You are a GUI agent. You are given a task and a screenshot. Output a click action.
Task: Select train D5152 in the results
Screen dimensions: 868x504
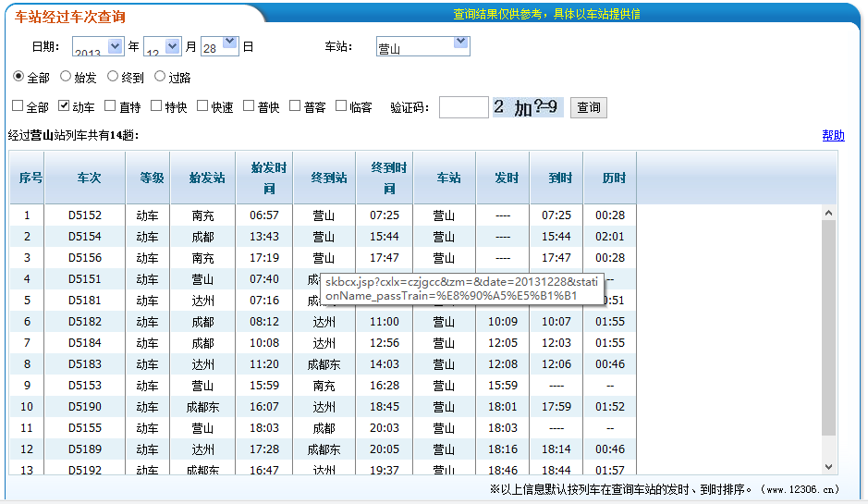pyautogui.click(x=85, y=215)
